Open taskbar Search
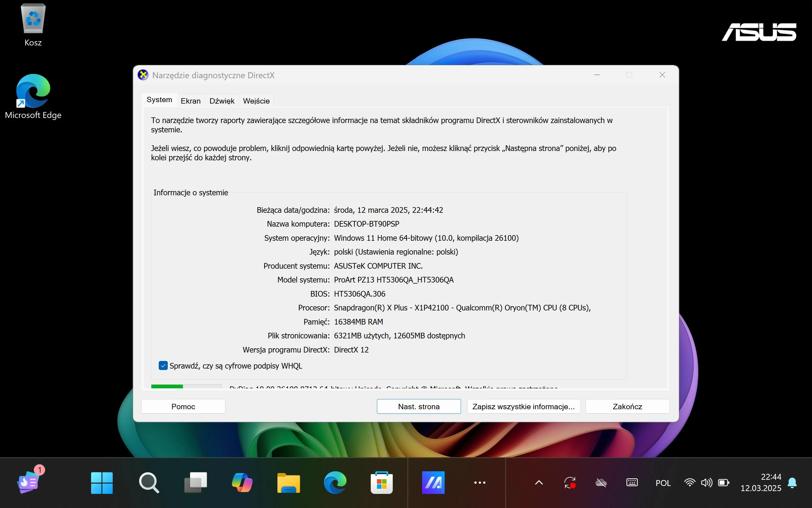This screenshot has width=812, height=508. click(149, 483)
